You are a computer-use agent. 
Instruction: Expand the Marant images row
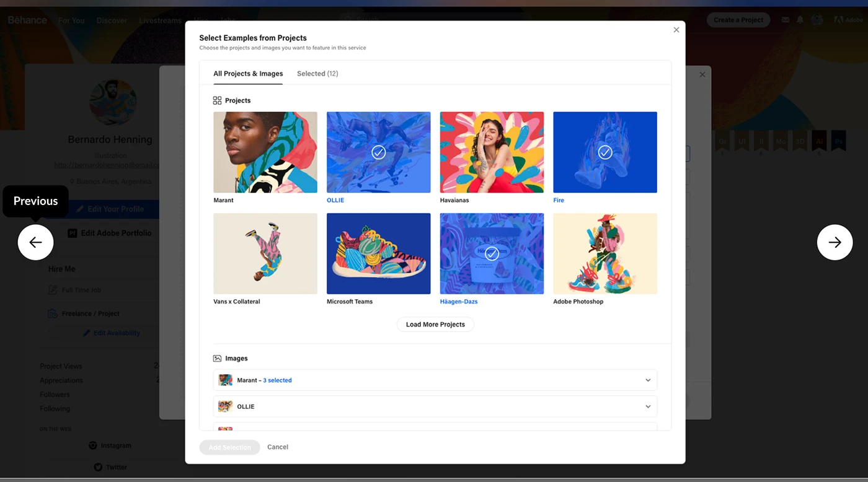click(648, 380)
